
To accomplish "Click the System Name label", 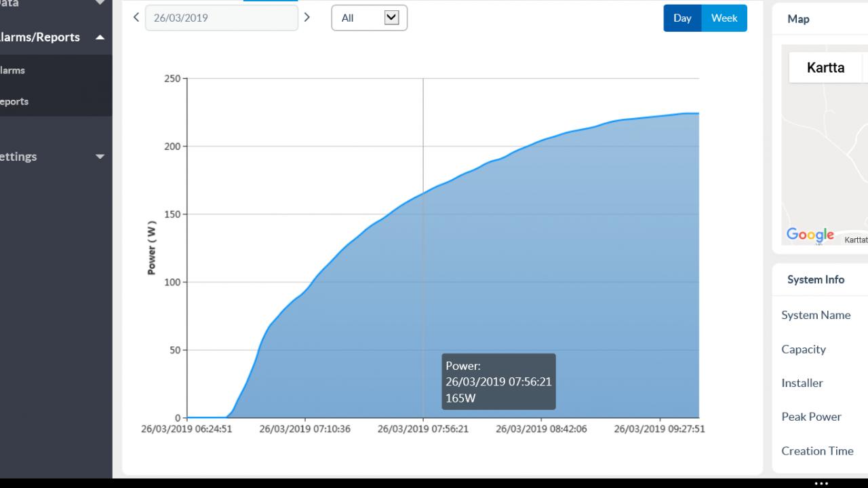I will pyautogui.click(x=816, y=315).
